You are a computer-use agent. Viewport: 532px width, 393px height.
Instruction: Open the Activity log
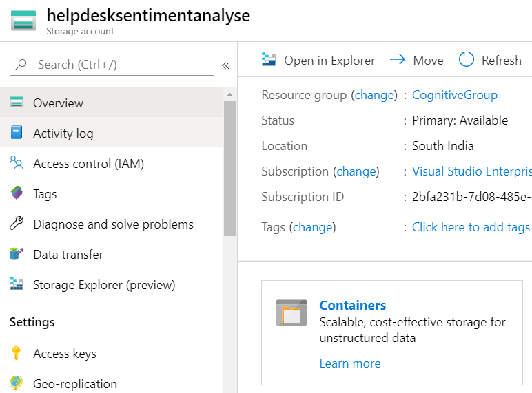[x=111, y=133]
